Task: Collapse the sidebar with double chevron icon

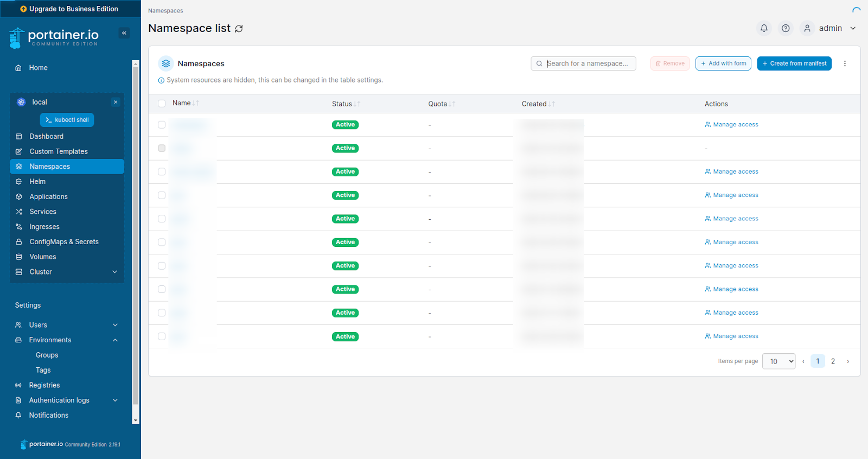Action: [x=124, y=33]
